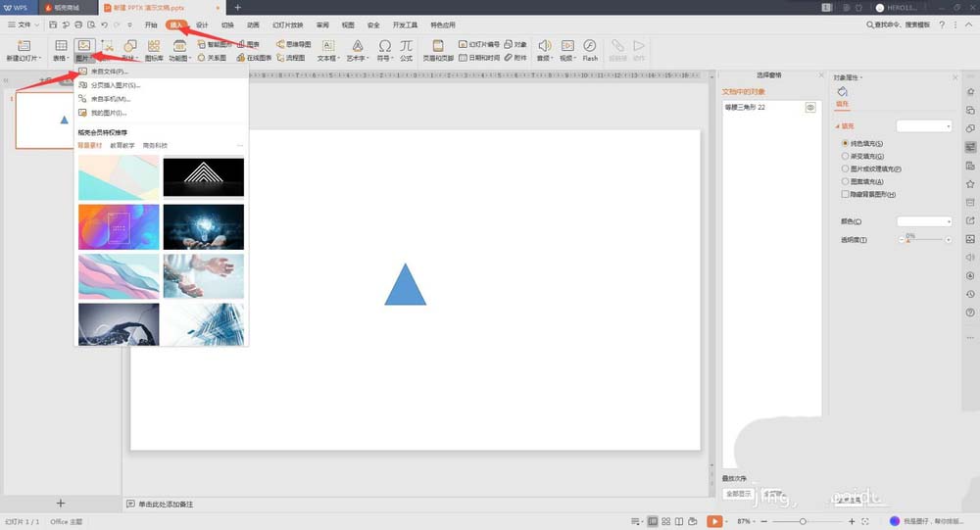Open the 视图 View ribbon tab
980x530 pixels.
(348, 25)
